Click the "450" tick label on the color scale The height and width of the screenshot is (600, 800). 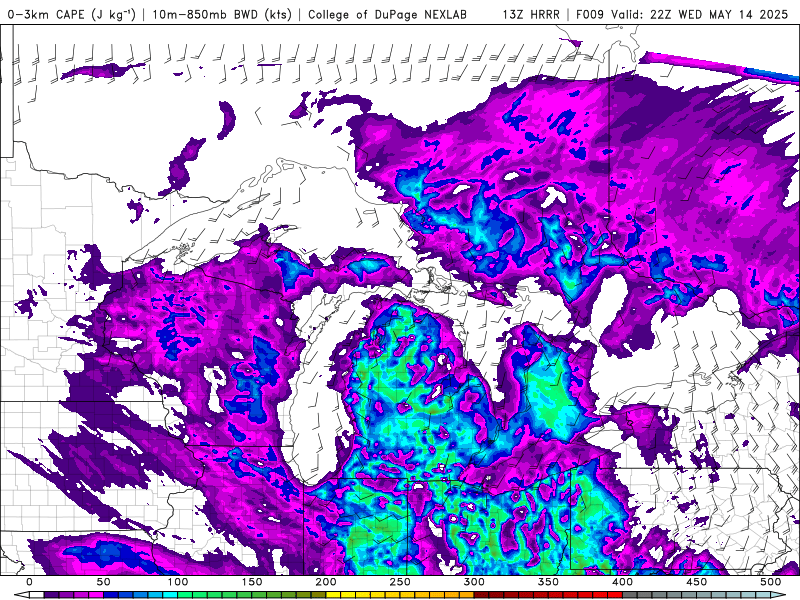[x=696, y=582]
